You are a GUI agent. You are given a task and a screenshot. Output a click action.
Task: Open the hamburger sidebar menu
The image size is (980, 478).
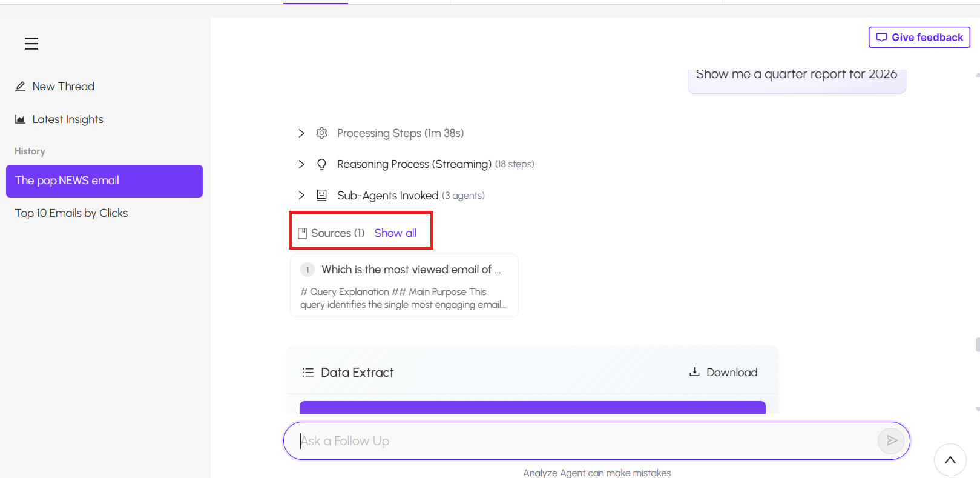[31, 44]
